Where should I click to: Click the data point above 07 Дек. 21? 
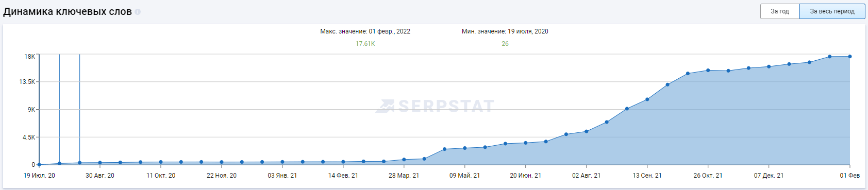coord(769,66)
